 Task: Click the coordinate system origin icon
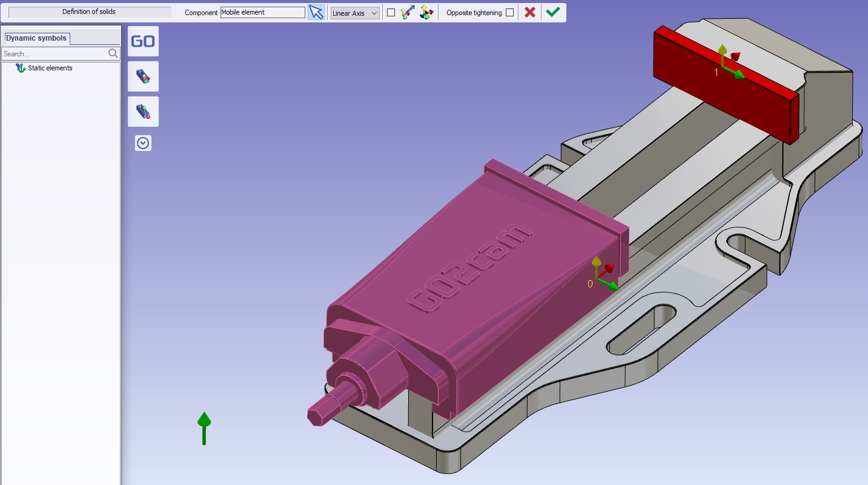point(426,13)
